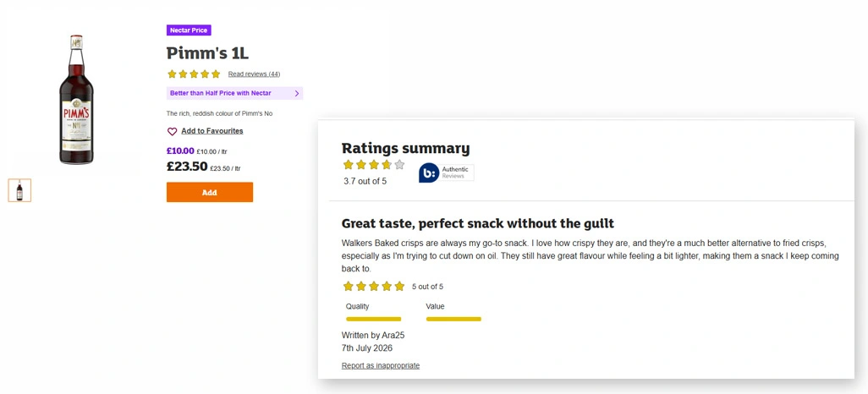Click the reviewer name Ara25
This screenshot has width=868, height=394.
[393, 336]
